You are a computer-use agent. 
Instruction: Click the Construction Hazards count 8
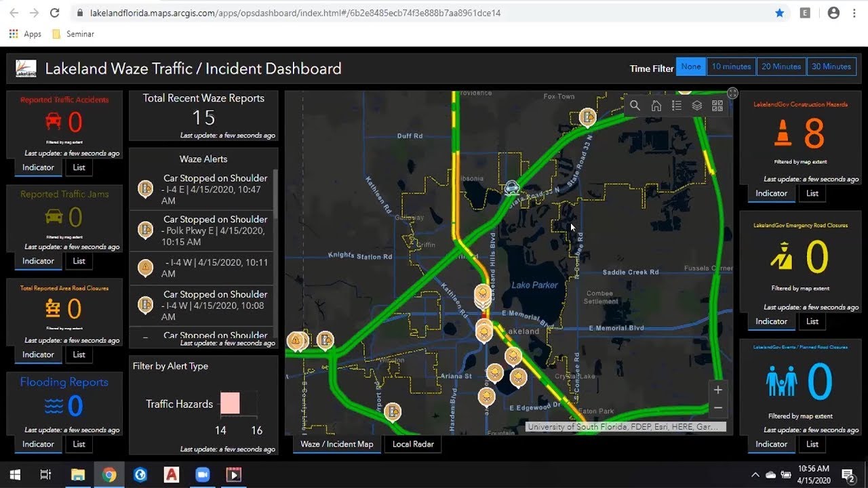point(814,134)
